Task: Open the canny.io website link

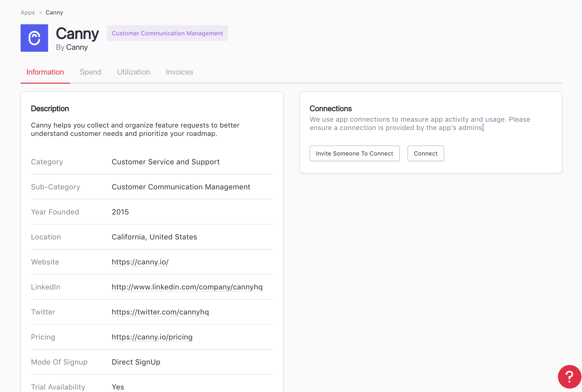Action: pos(140,262)
